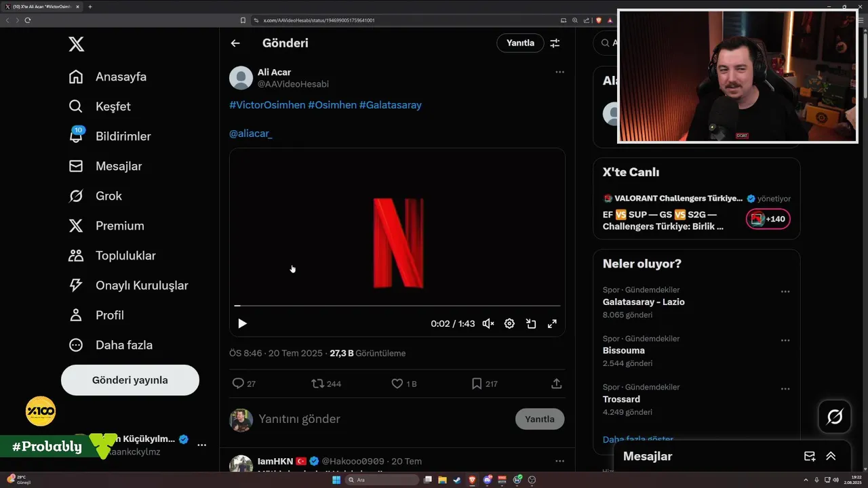The image size is (868, 488).
Task: Click the X search box
Action: [x=606, y=43]
